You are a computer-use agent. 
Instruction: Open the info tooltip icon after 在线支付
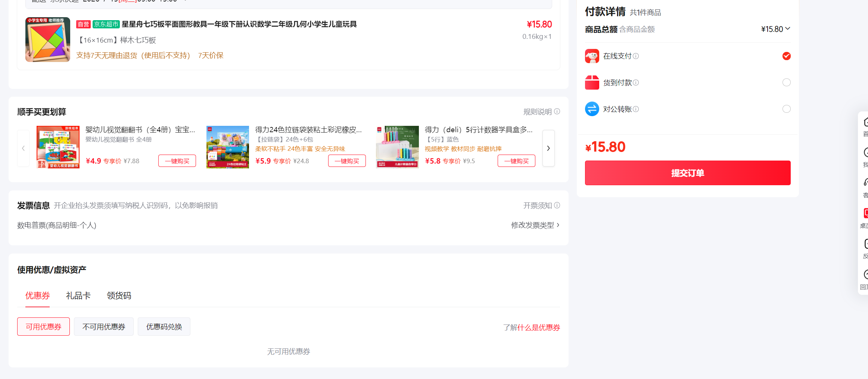click(x=636, y=56)
